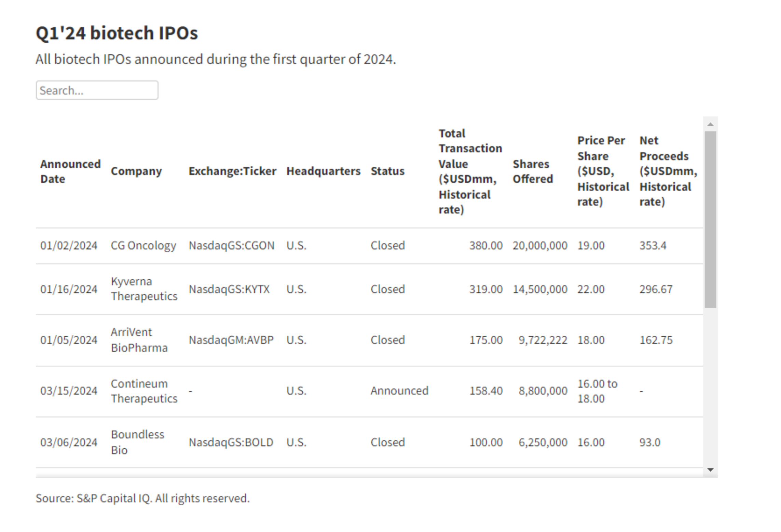Click Total Transaction Value column header

click(470, 171)
